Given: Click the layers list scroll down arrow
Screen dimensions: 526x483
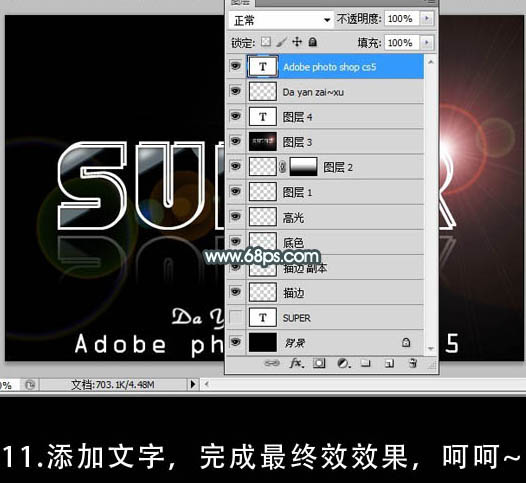Looking at the screenshot, I should (430, 348).
